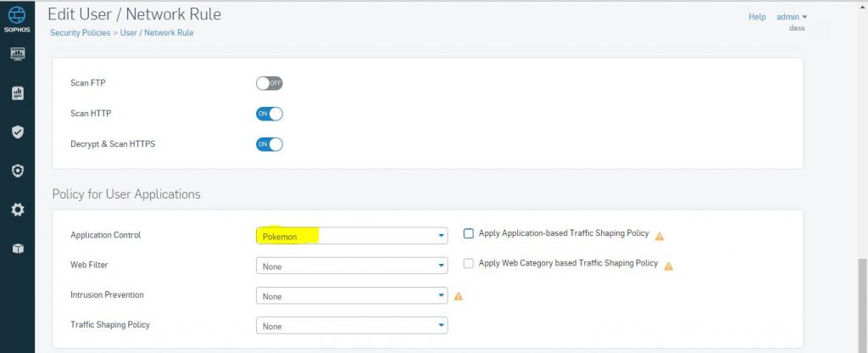
Task: Click warning icon beside Intrusion Prevention dropdown
Action: pos(459,296)
